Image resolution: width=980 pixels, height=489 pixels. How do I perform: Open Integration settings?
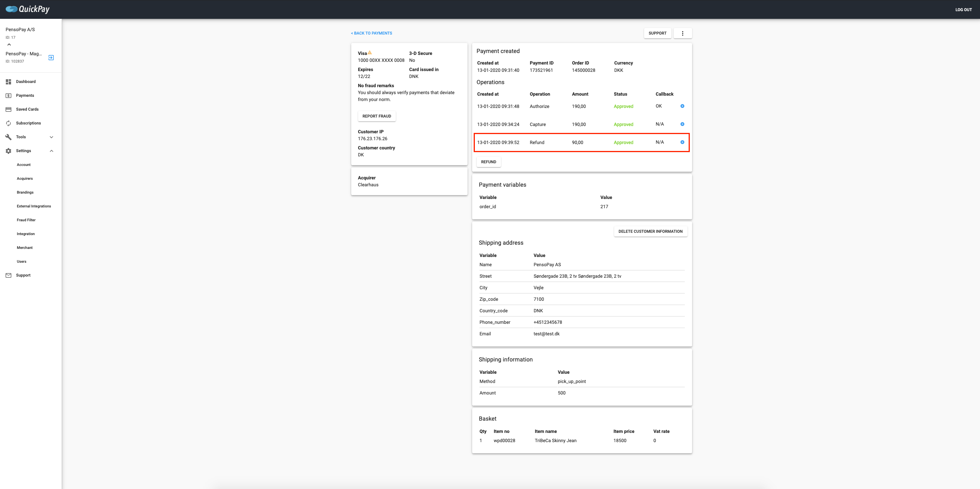(26, 234)
